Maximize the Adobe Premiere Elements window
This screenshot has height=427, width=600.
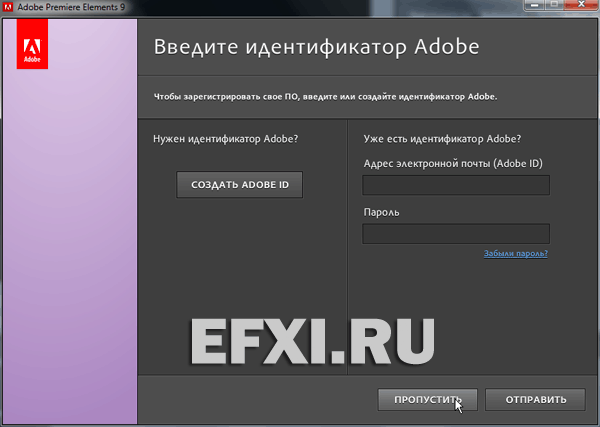pyautogui.click(x=554, y=5)
